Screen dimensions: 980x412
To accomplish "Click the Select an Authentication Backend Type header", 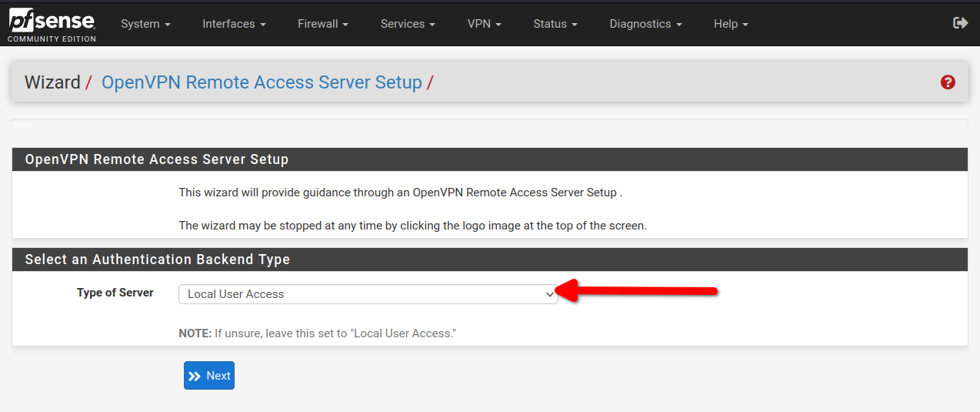I will pos(158,260).
